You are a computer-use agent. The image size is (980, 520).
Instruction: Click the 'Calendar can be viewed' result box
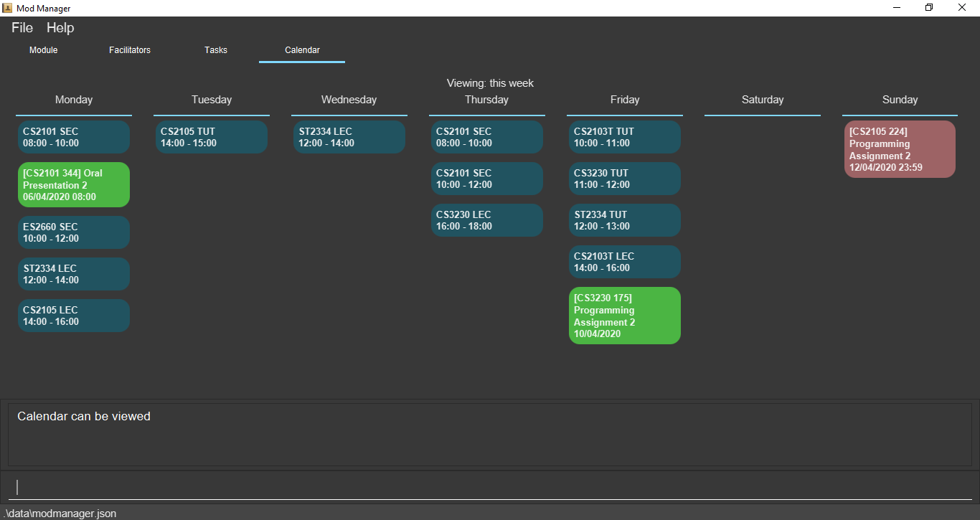[490, 435]
